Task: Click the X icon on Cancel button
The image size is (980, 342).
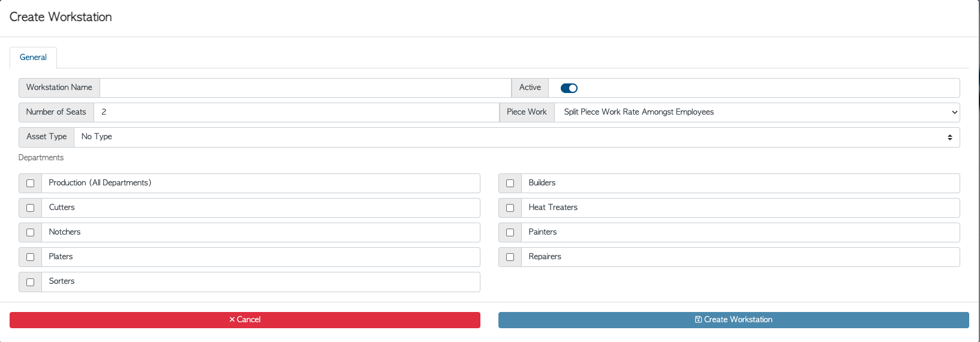Action: tap(232, 320)
